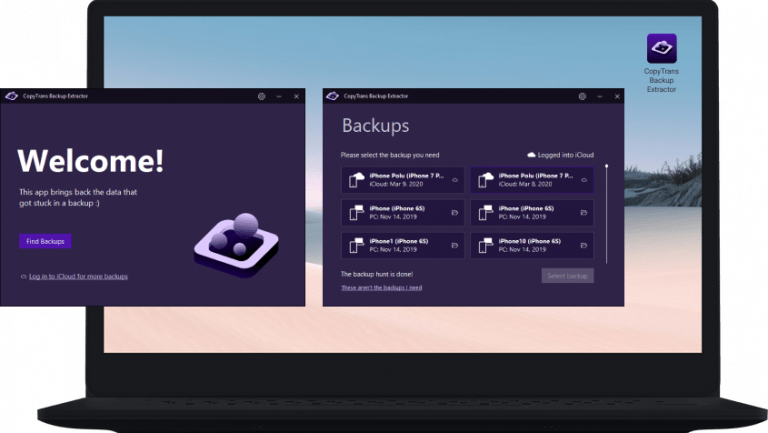Click cloud icon beside Log in to iCloud link
768x433 pixels.
[x=23, y=277]
